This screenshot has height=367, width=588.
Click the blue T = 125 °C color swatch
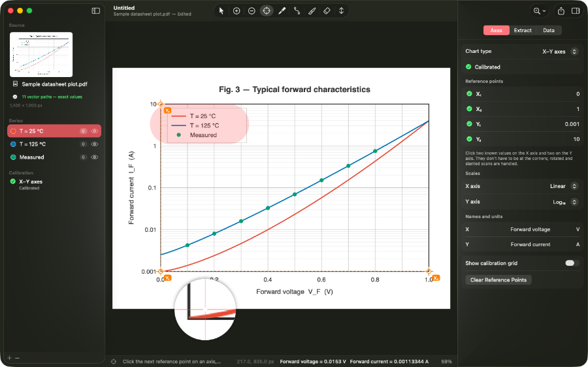(13, 144)
